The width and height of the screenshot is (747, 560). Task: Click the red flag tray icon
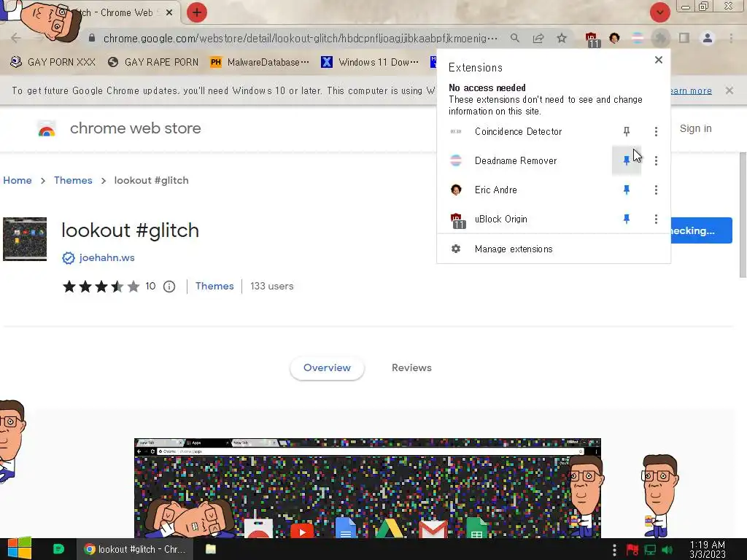[632, 550]
